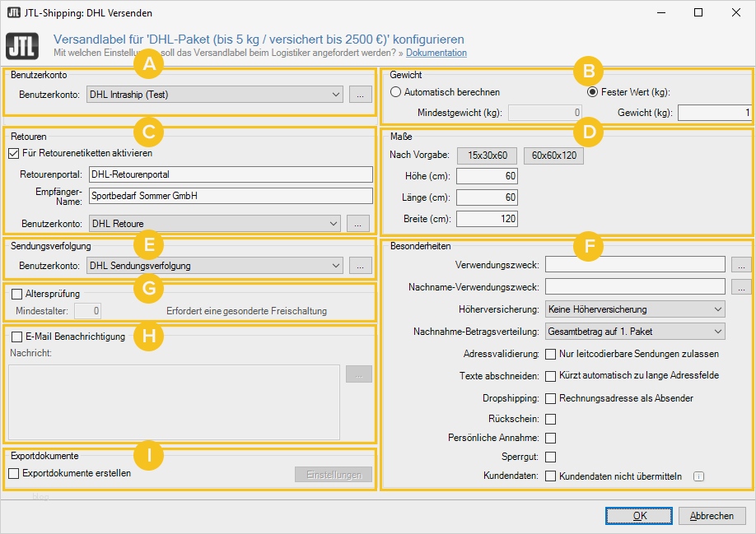
Task: Click the Nachname-Verwendungszweck text field
Action: coord(635,286)
